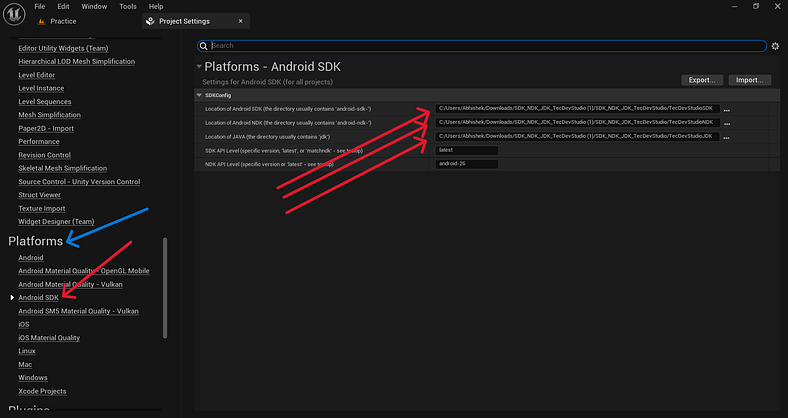Open Source Control - Unity Version Control
Screen dimensions: 788x418
click(x=79, y=181)
